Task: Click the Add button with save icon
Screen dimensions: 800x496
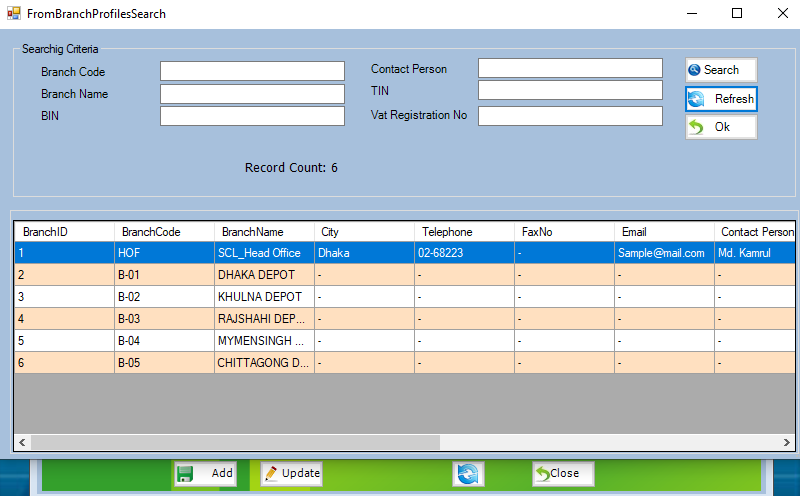Action: coord(206,474)
